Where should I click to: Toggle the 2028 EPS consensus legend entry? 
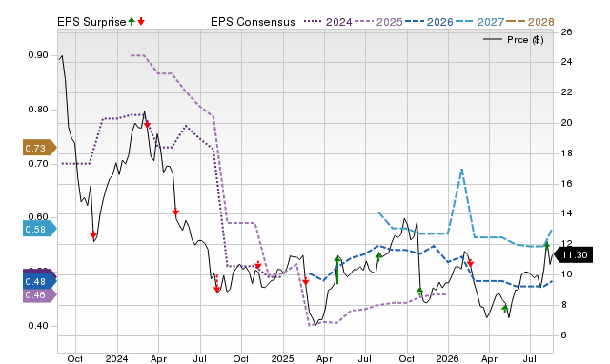click(530, 22)
